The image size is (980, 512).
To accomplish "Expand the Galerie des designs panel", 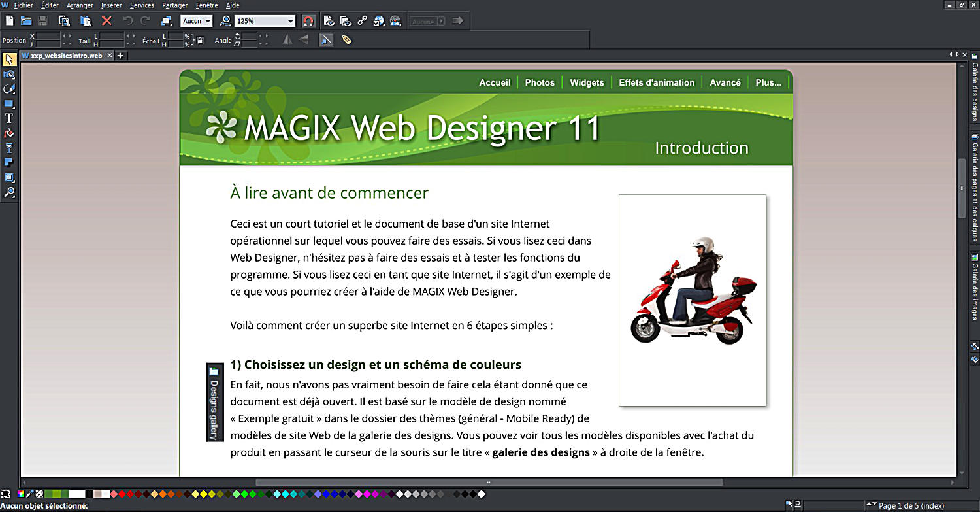I will [x=975, y=89].
